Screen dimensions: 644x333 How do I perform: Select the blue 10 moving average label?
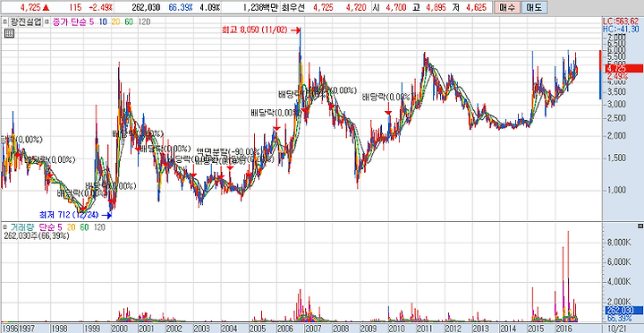pyautogui.click(x=104, y=22)
